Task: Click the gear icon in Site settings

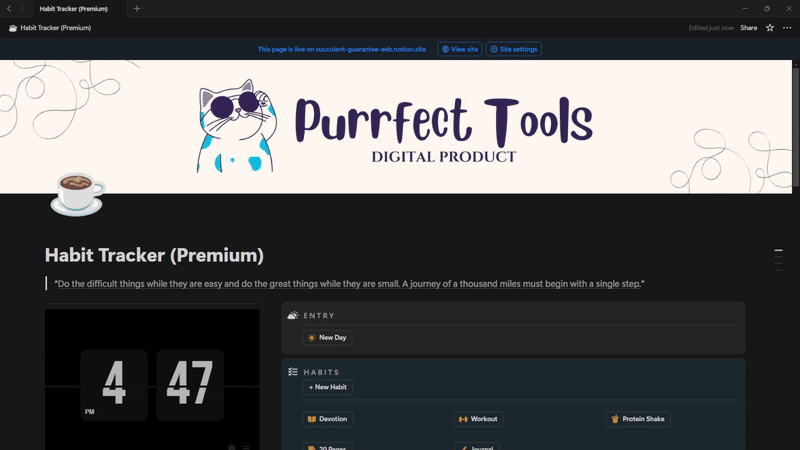Action: tap(494, 49)
